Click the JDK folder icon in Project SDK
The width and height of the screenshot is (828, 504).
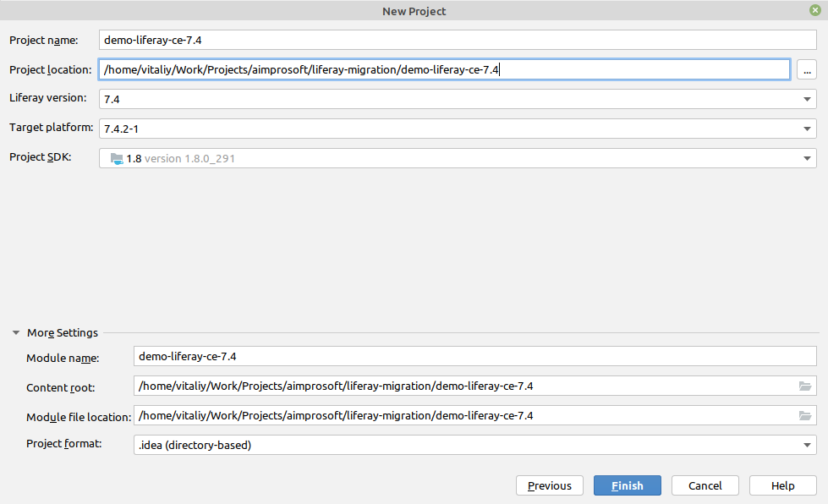tap(117, 158)
